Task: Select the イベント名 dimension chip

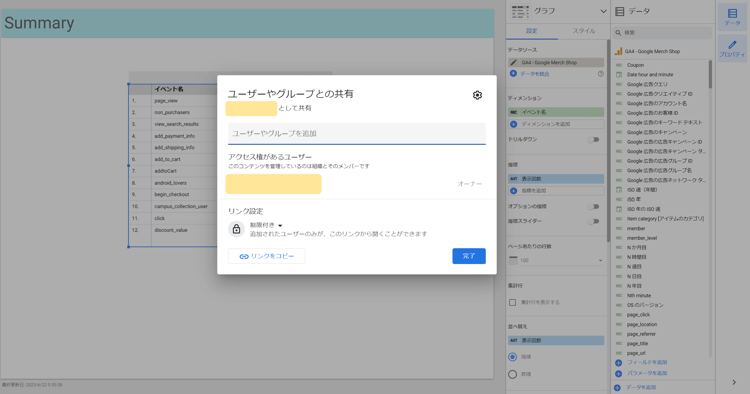Action: (556, 112)
